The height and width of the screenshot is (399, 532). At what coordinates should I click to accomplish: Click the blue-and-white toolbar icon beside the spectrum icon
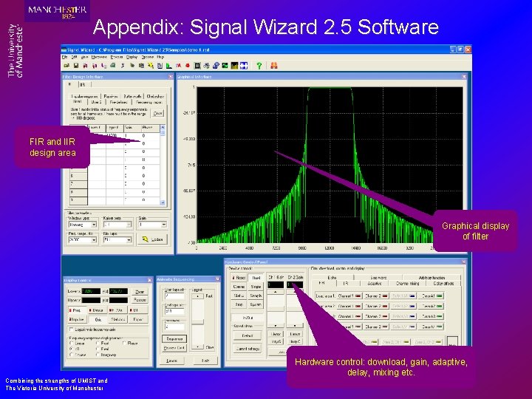[x=244, y=66]
